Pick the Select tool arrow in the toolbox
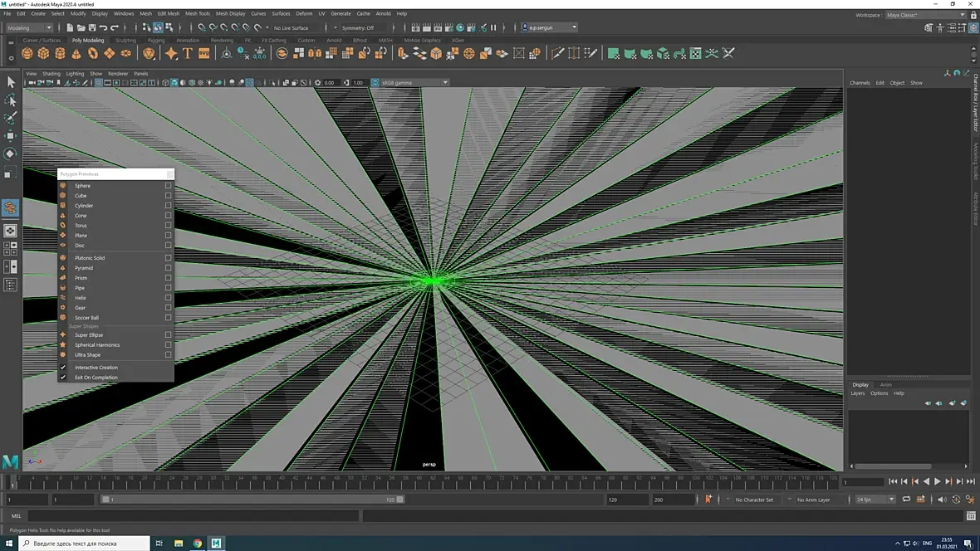Image resolution: width=980 pixels, height=551 pixels. click(11, 82)
